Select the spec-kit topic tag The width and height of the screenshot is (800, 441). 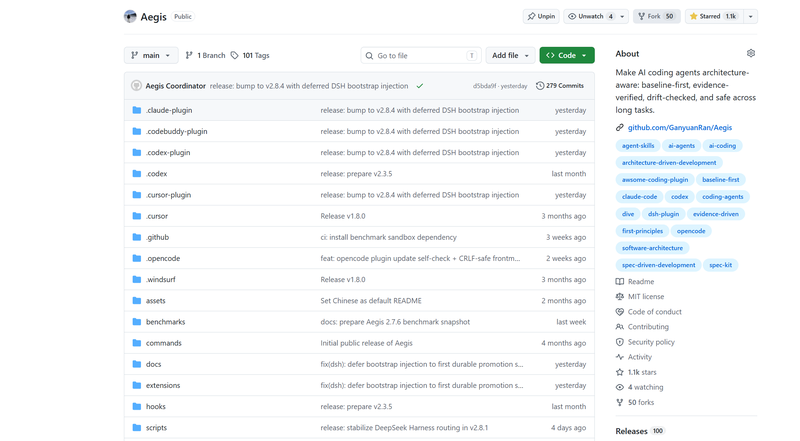click(720, 265)
